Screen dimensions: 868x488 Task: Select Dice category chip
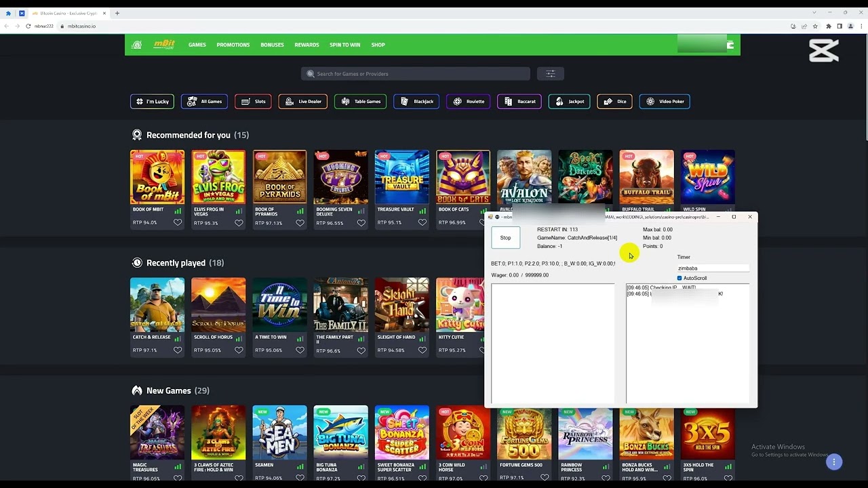tap(614, 102)
